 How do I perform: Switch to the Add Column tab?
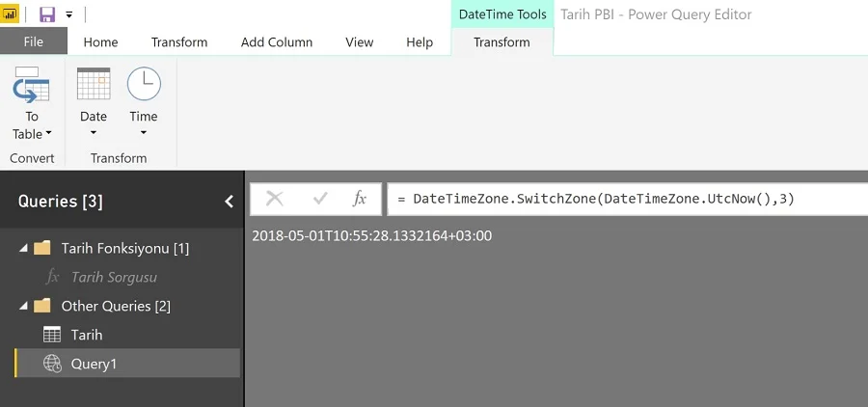point(277,41)
